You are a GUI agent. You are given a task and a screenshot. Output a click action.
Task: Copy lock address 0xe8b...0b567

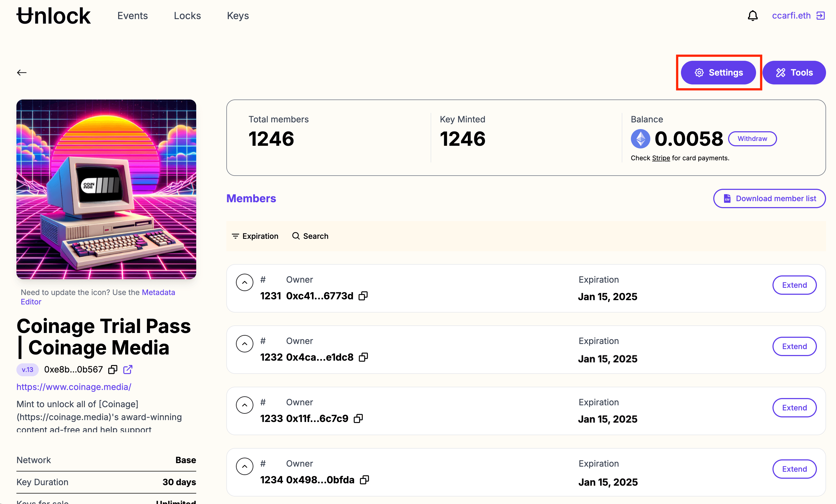pos(113,370)
